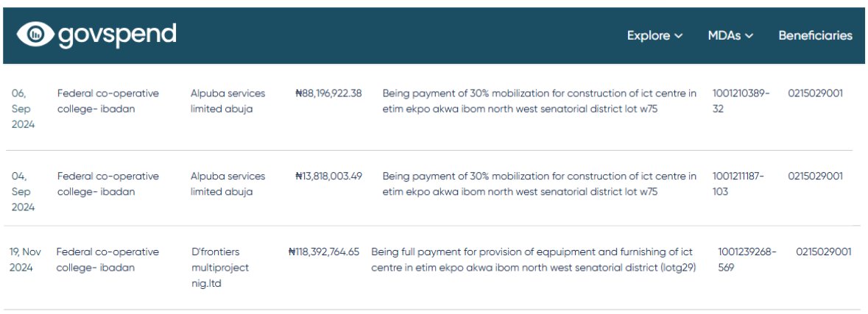Select the ₦118,392,764.65 amount

324,251
